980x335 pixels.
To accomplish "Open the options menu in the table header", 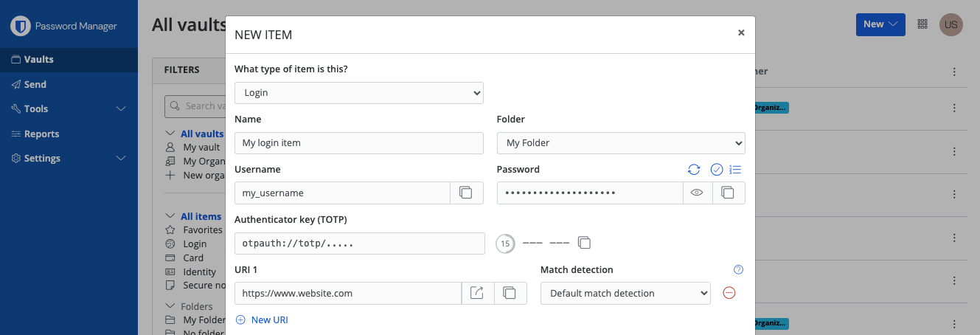I will click(954, 72).
